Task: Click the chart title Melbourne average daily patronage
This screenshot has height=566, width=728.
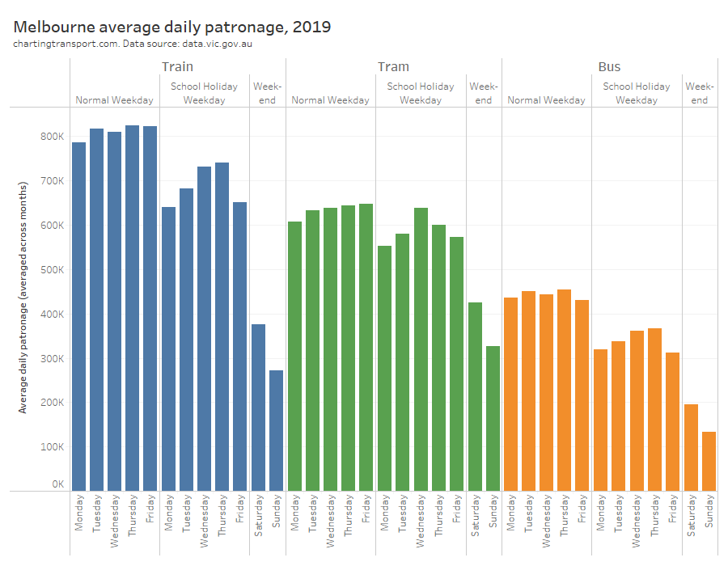Action: tap(172, 27)
